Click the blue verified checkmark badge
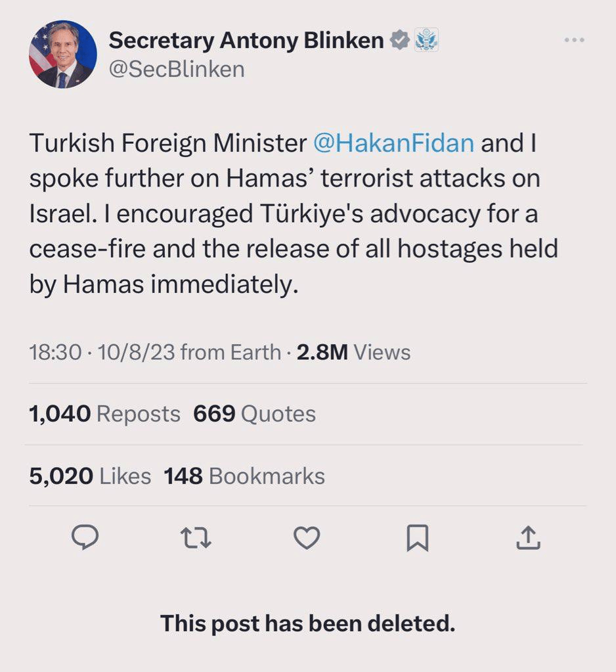The image size is (616, 672). coord(399,41)
